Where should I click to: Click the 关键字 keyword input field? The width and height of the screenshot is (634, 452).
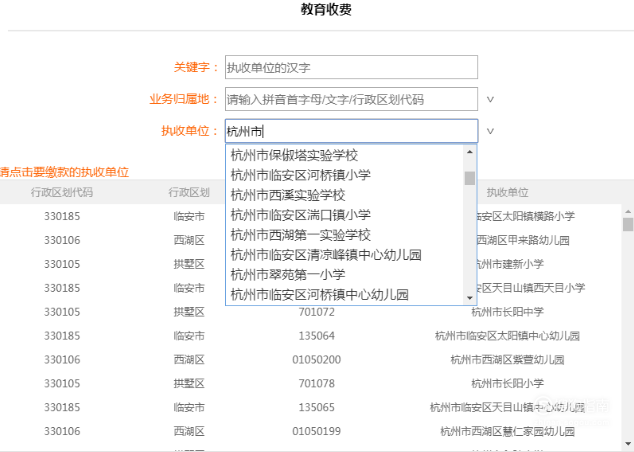tap(351, 67)
